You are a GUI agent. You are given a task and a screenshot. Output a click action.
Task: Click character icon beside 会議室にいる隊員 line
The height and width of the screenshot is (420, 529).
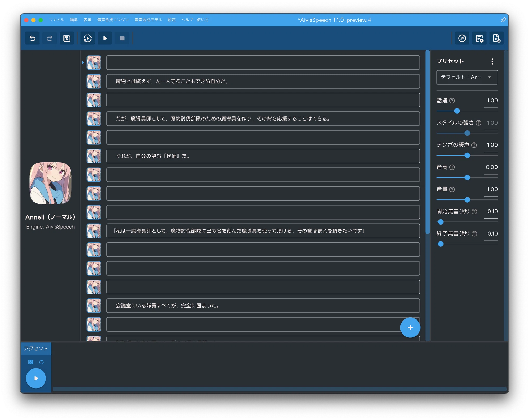(94, 306)
